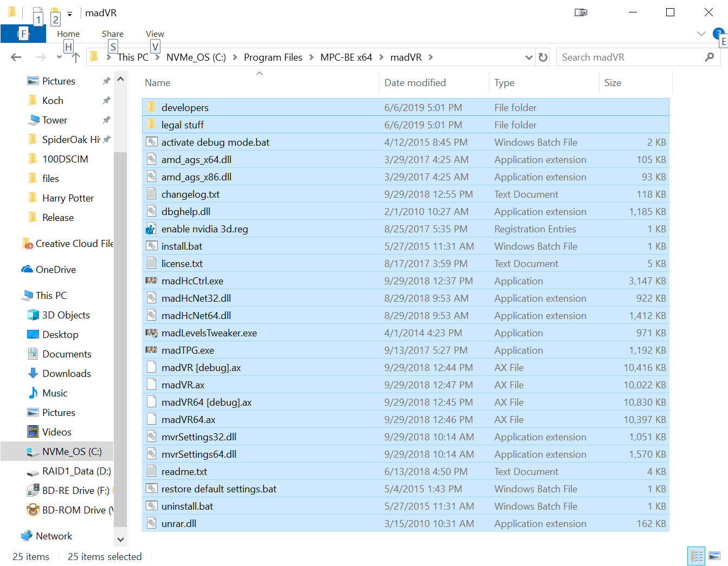The image size is (728, 566).
Task: Select the readme.txt file name
Action: coord(184,471)
